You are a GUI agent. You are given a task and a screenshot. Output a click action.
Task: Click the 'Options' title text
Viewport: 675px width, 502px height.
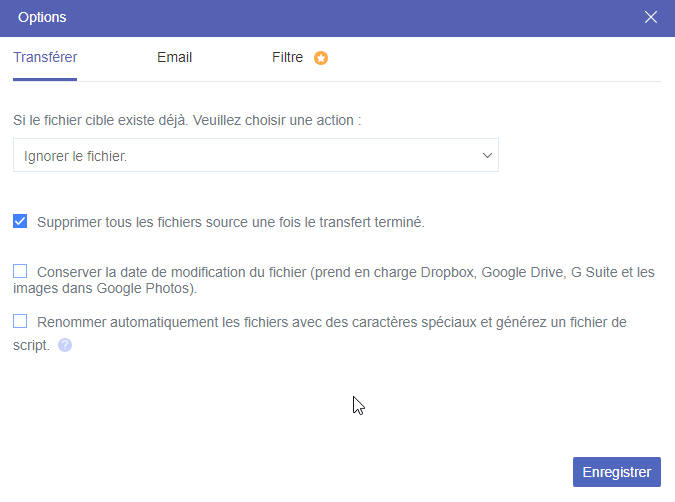tap(43, 17)
